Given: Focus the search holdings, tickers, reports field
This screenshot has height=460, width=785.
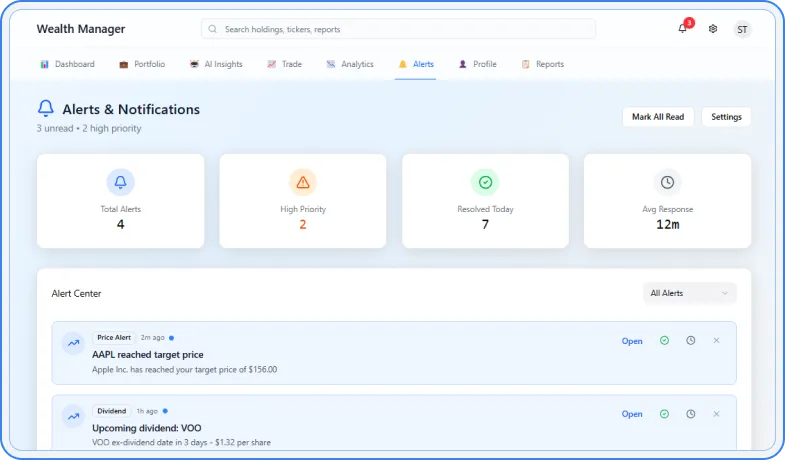Looking at the screenshot, I should click(399, 29).
